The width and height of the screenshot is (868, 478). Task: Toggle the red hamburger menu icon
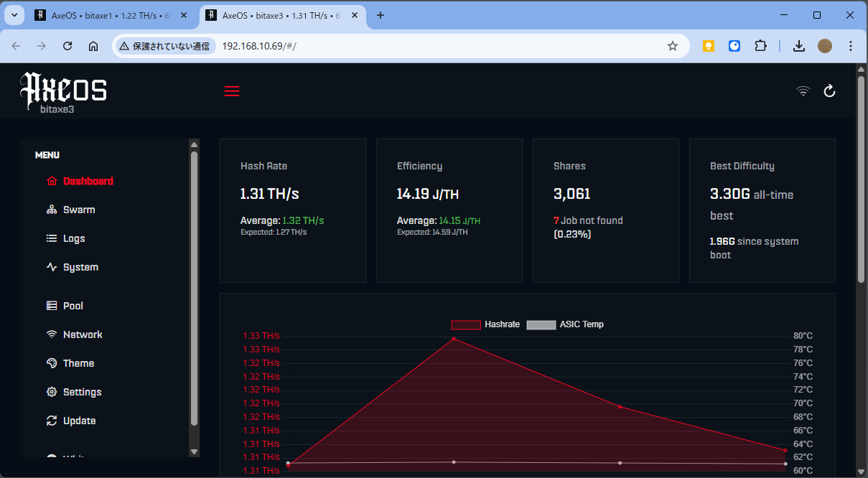click(x=231, y=91)
